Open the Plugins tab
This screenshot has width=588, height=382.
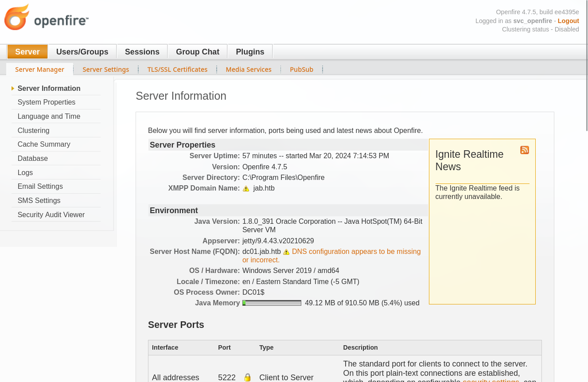pyautogui.click(x=250, y=52)
